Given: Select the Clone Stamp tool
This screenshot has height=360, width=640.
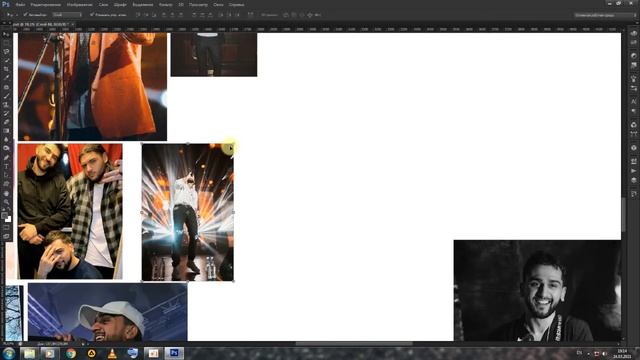Looking at the screenshot, I should pyautogui.click(x=6, y=104).
